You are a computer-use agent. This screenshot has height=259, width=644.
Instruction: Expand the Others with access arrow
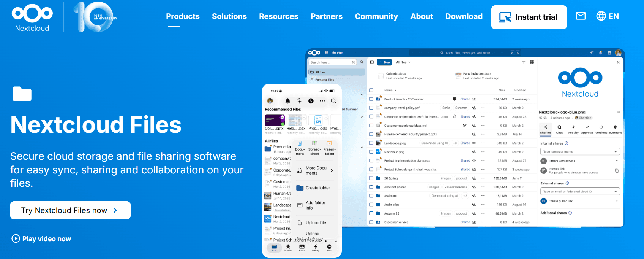pyautogui.click(x=617, y=161)
